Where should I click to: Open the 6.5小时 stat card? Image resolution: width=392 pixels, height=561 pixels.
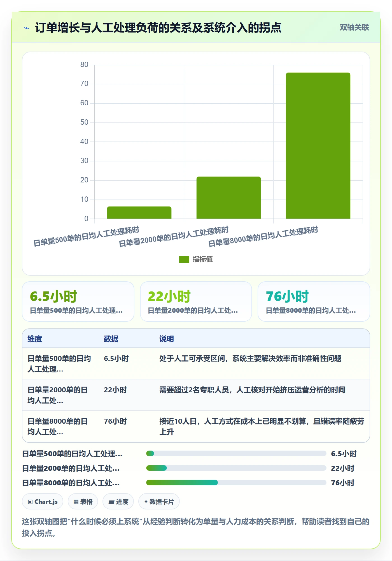pos(78,302)
